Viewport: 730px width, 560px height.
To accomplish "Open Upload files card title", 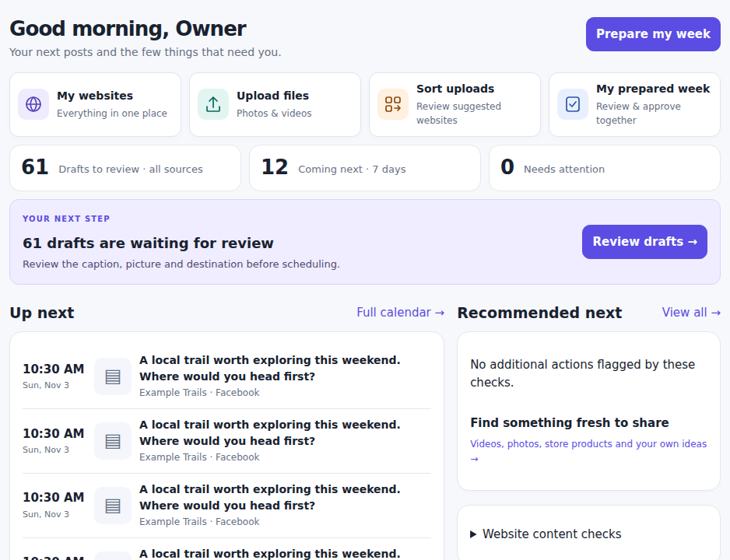I will tap(273, 96).
